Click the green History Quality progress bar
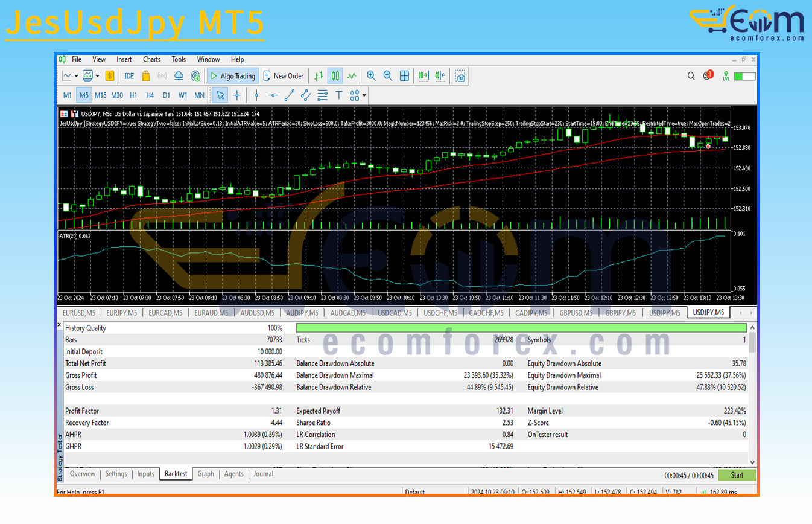This screenshot has height=524, width=812. point(521,328)
